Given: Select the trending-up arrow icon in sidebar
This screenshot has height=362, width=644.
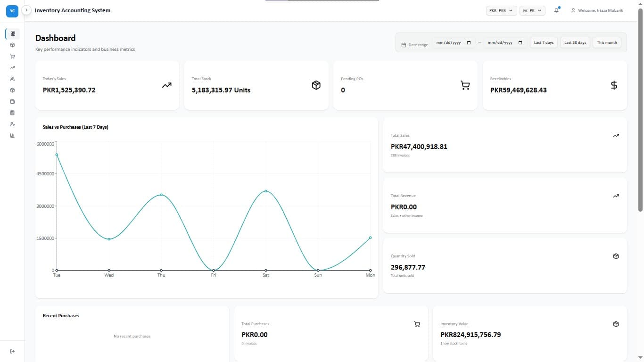Looking at the screenshot, I should point(13,67).
